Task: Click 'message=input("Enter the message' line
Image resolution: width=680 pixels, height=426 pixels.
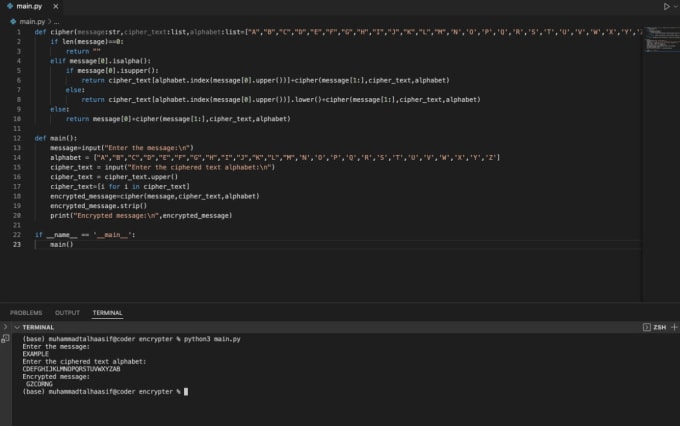Action: [x=122, y=148]
